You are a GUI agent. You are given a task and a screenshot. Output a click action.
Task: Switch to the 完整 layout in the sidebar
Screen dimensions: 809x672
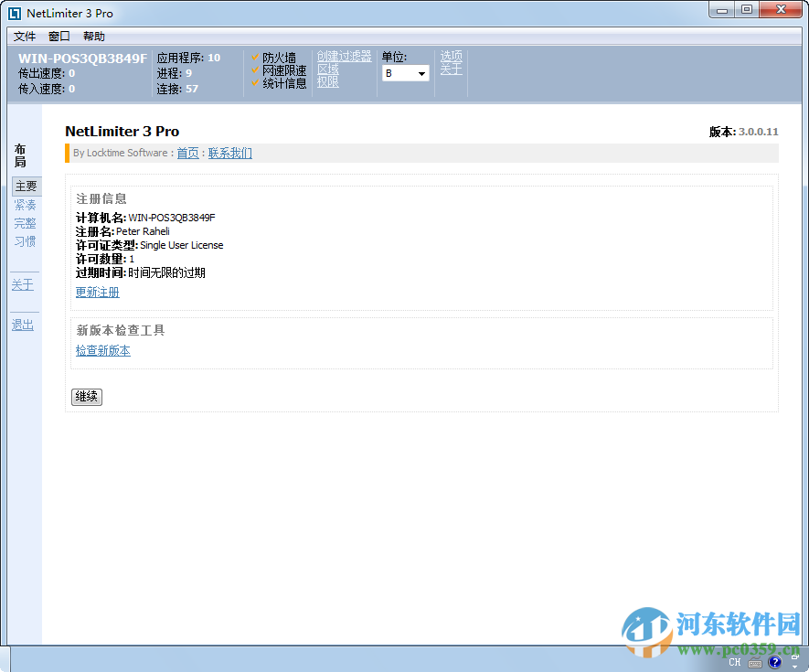[x=25, y=222]
